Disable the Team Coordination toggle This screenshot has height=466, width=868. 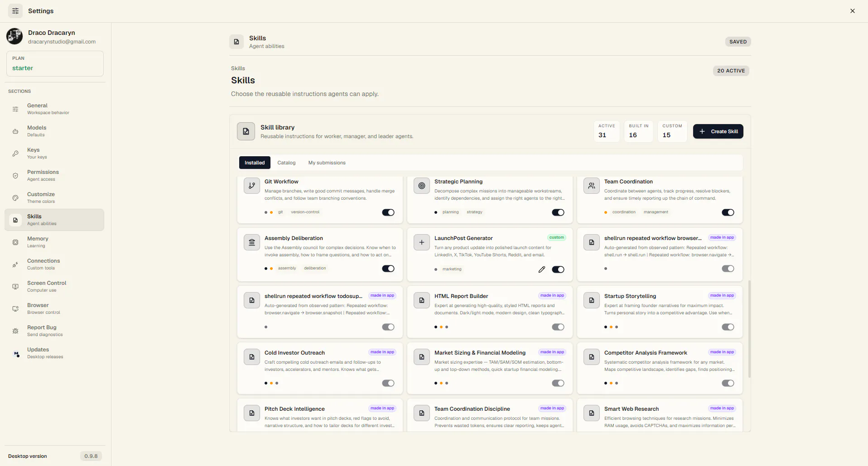point(728,212)
